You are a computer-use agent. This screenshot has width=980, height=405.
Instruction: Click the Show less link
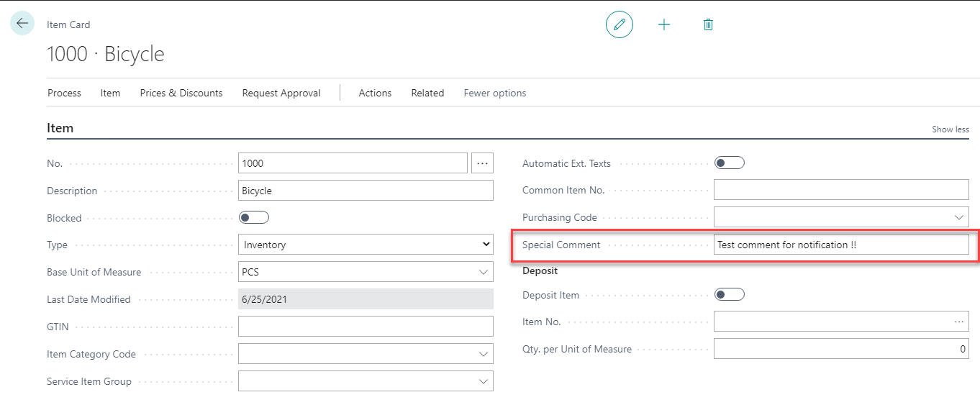(x=950, y=129)
